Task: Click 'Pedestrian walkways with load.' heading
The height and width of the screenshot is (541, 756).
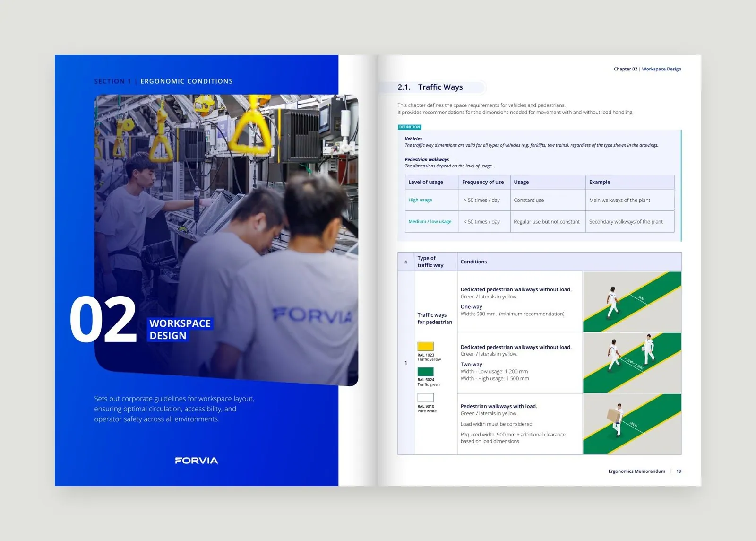Action: (x=498, y=406)
